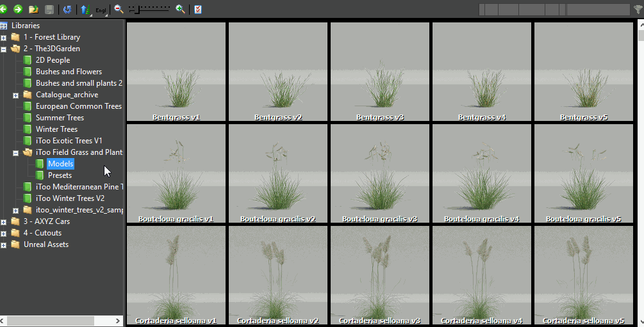Click the filter funnel icon

pyautogui.click(x=638, y=10)
